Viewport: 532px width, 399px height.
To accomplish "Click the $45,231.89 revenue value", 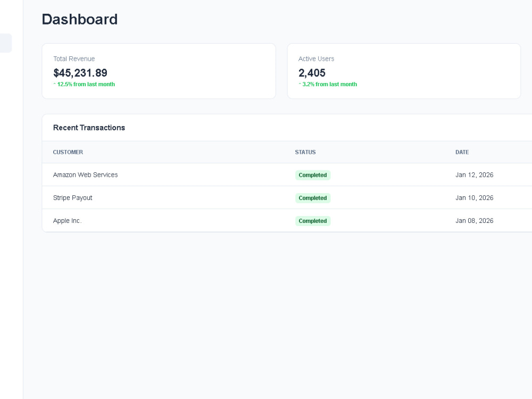I will click(x=80, y=73).
